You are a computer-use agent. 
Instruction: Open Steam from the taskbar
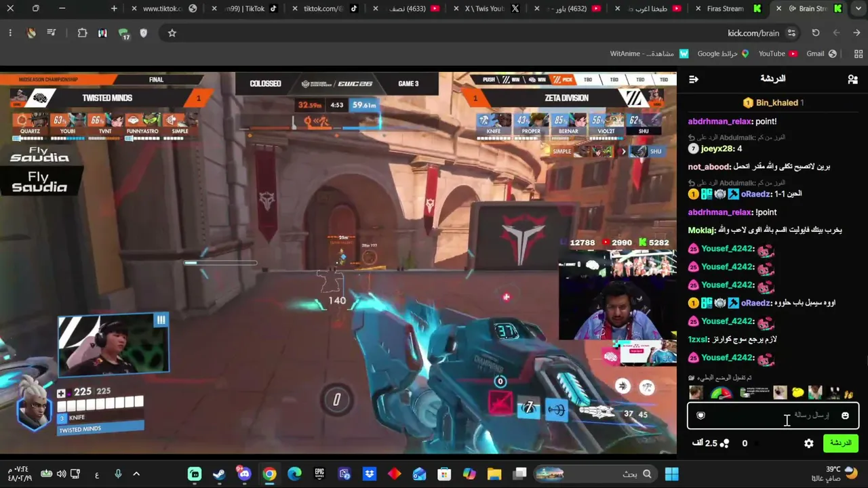tap(219, 474)
